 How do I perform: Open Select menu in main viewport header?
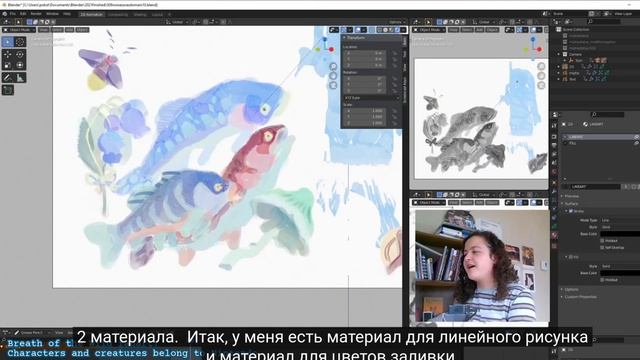click(x=57, y=30)
